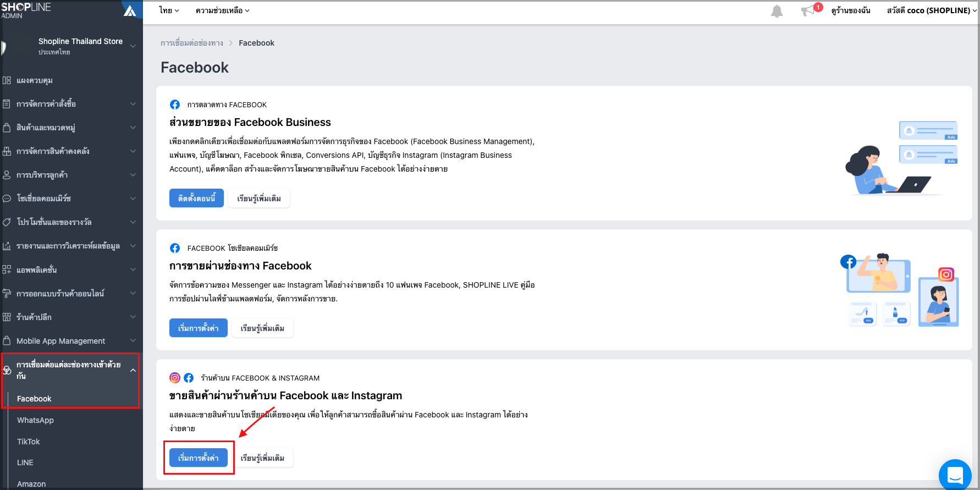Expand การจัดการคำสั่งซื้อ menu chevron
The width and height of the screenshot is (980, 490).
click(x=133, y=104)
